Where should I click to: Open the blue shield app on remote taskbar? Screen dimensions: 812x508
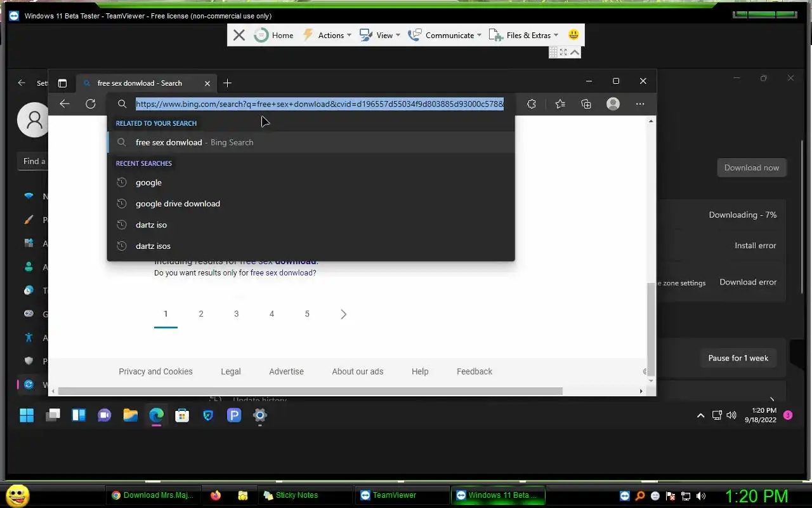pos(208,415)
